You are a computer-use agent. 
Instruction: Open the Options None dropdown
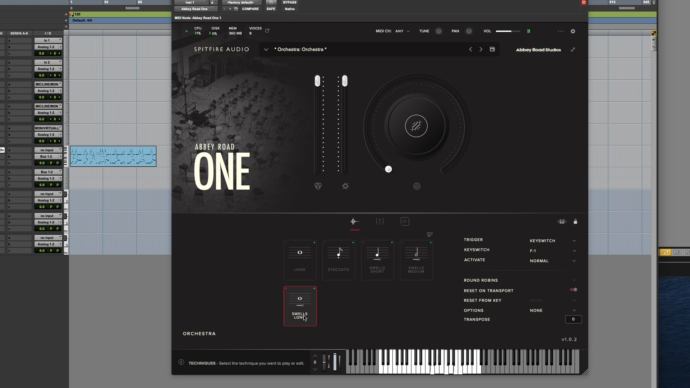pyautogui.click(x=553, y=311)
